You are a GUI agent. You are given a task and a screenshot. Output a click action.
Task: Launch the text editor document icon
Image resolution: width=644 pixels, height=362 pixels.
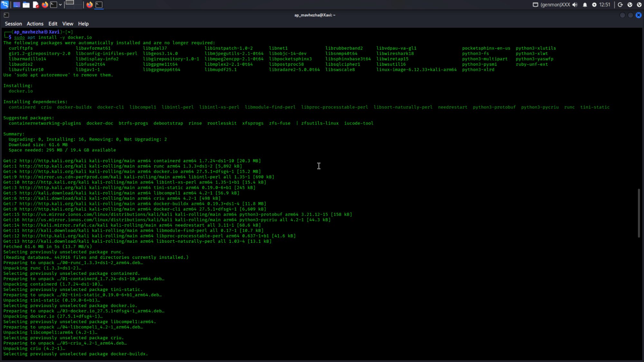[36, 5]
